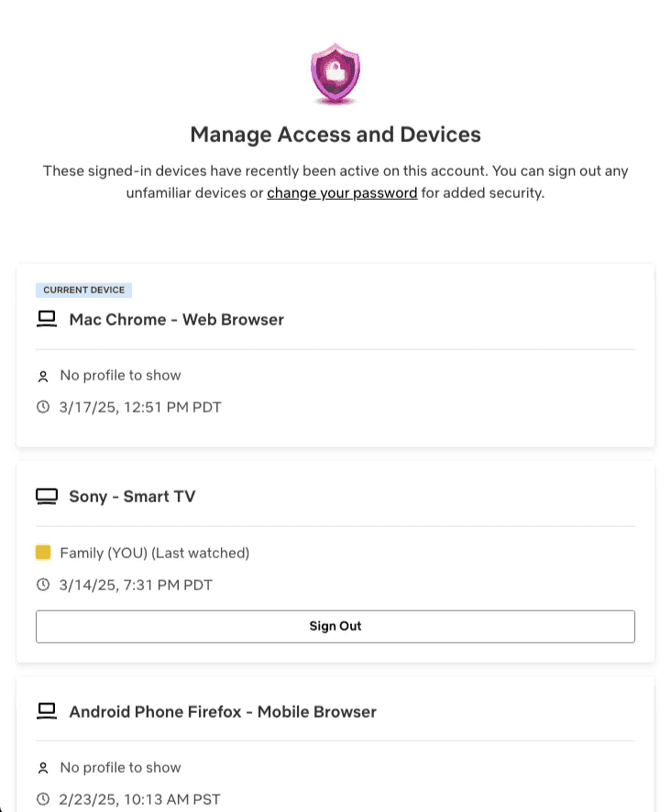The width and height of the screenshot is (671, 812).
Task: Click the clock icon beside 3/14/25 timestamp
Action: pos(43,585)
